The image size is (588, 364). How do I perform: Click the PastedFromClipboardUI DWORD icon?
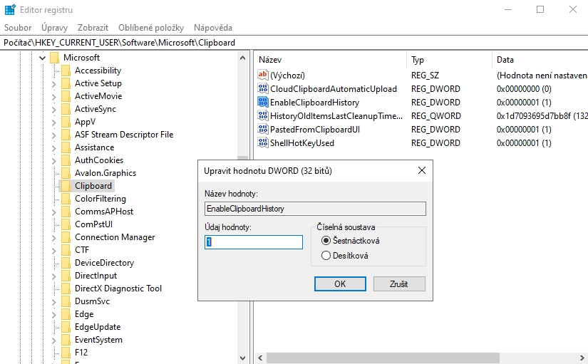tap(263, 129)
